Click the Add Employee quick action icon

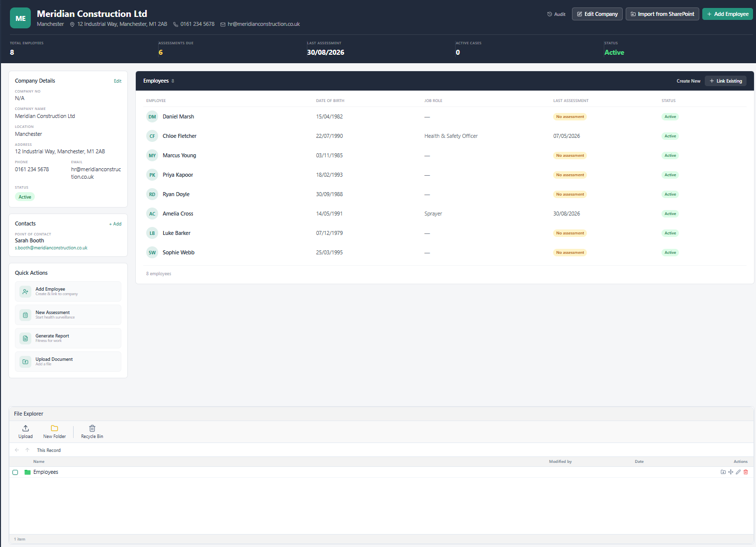click(x=25, y=292)
